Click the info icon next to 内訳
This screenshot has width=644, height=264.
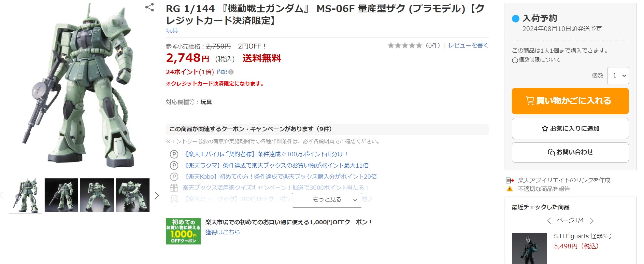(231, 72)
